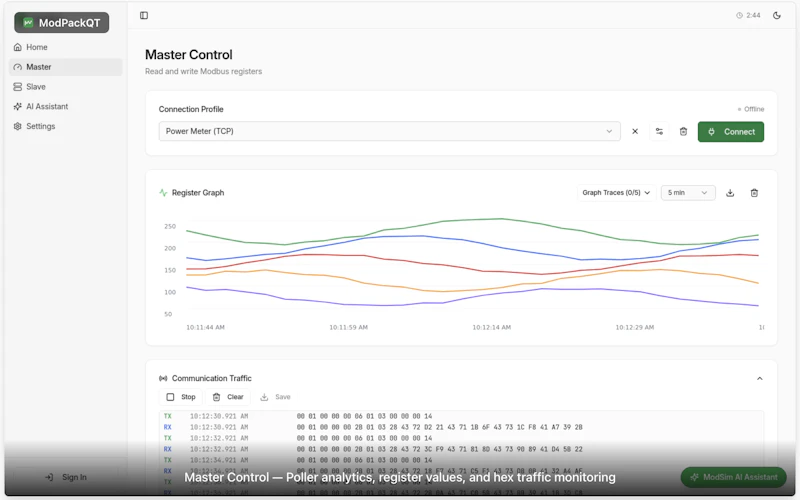Click the Save traffic button

(x=276, y=397)
